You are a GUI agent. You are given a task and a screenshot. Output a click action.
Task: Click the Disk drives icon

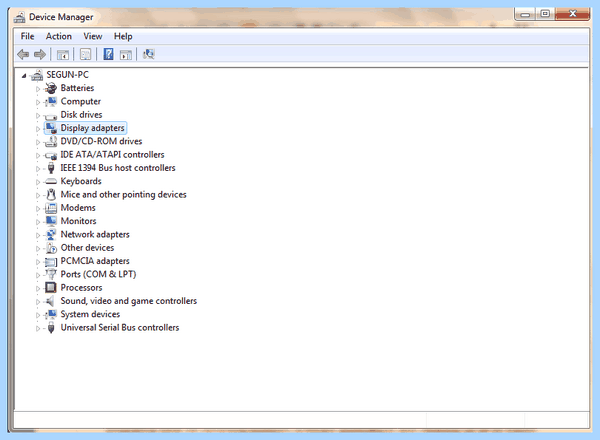(51, 116)
